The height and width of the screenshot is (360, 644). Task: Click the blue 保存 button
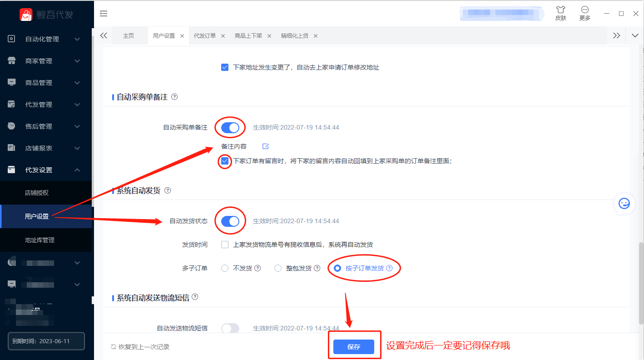(x=354, y=347)
